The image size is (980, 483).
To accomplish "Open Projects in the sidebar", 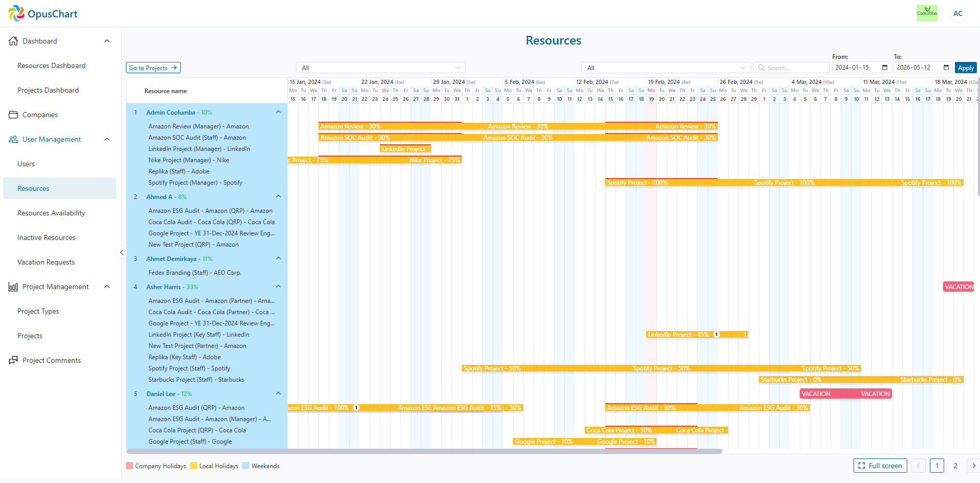I will pyautogui.click(x=30, y=336).
